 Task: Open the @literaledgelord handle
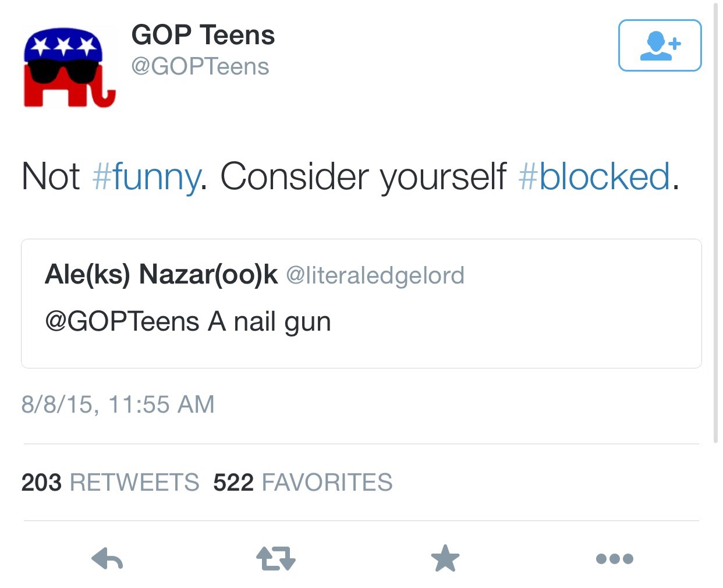pyautogui.click(x=375, y=275)
